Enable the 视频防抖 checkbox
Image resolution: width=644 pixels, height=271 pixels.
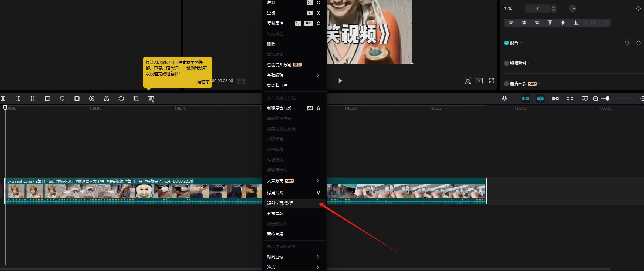(506, 63)
